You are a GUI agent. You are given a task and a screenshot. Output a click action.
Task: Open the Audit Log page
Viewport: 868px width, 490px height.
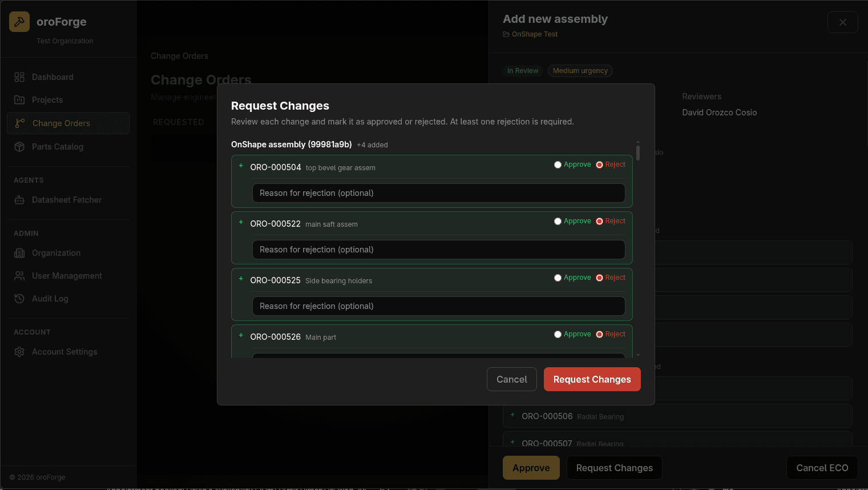pos(68,299)
